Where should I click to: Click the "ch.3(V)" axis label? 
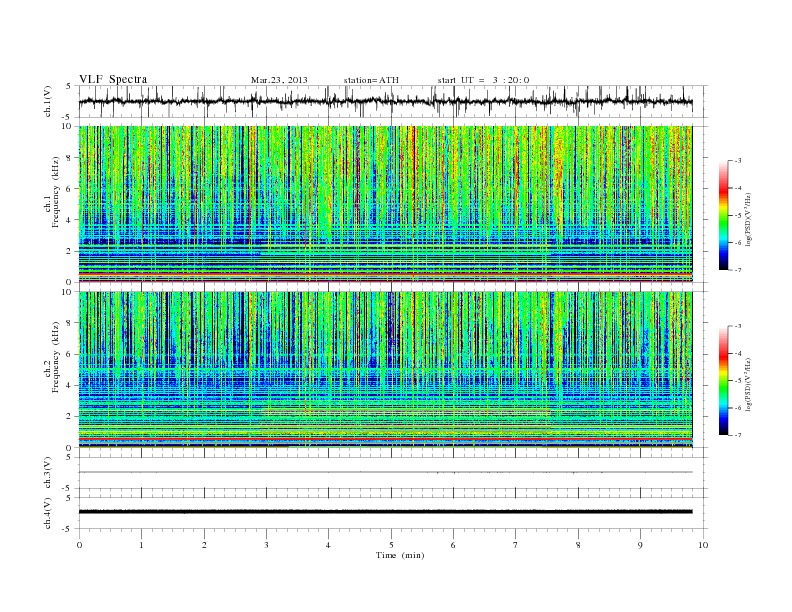(x=48, y=473)
